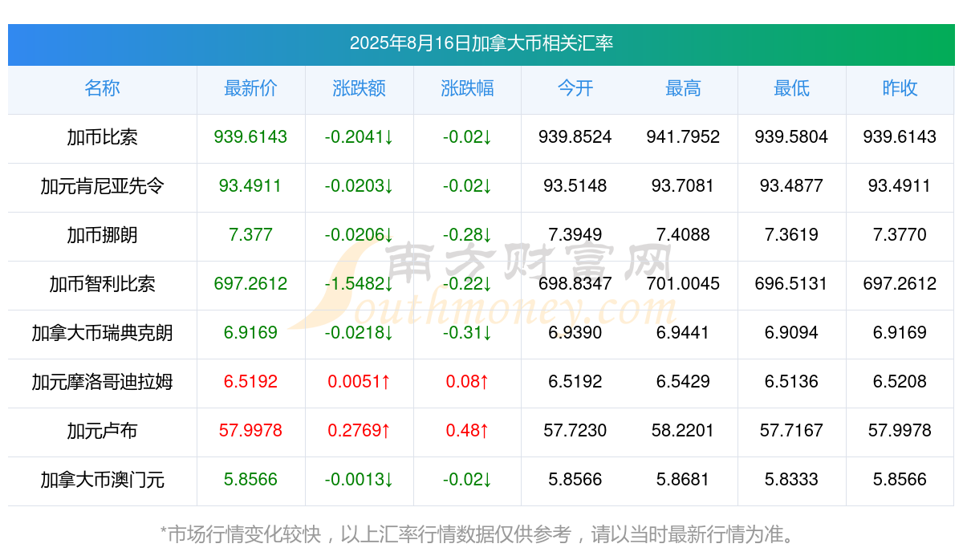Screen dimensions: 963x560
Task: Select the high value 701.0045
Action: point(683,284)
